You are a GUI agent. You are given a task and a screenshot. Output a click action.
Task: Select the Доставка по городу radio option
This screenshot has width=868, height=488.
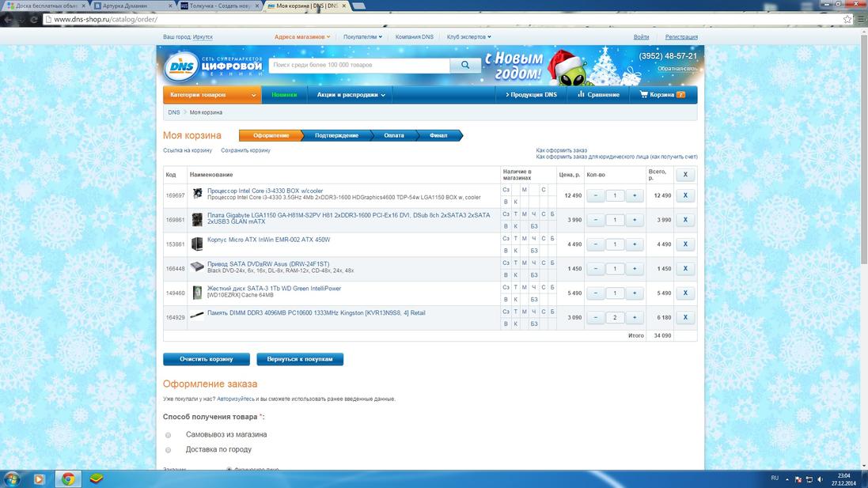(x=169, y=450)
